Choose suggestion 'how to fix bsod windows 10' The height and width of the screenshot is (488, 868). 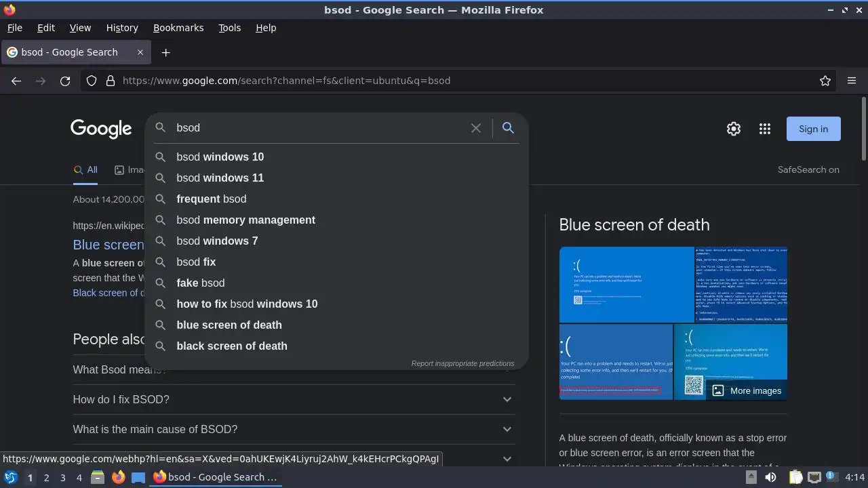(x=336, y=304)
